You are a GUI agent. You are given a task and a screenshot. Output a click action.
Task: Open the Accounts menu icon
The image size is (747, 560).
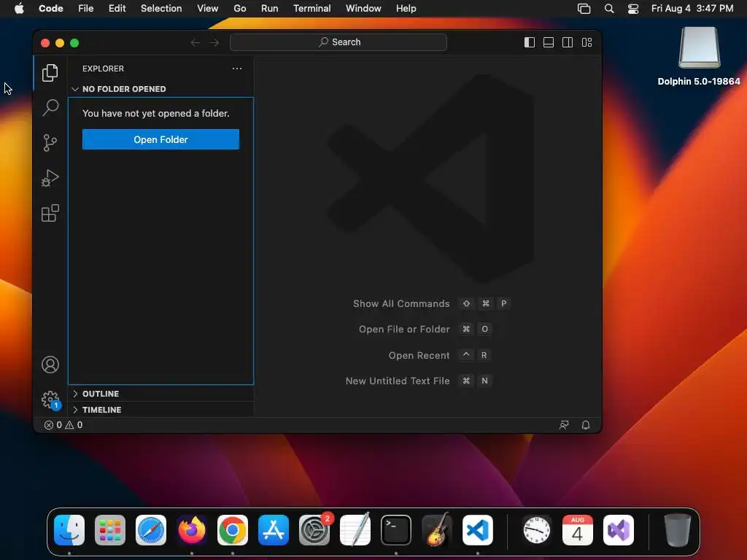pos(50,365)
